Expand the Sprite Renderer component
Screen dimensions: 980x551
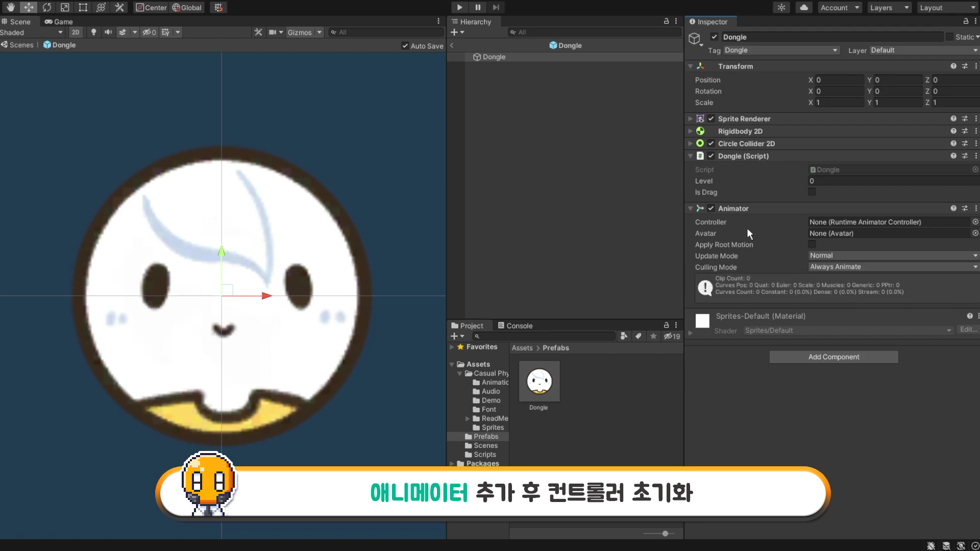[x=690, y=118]
